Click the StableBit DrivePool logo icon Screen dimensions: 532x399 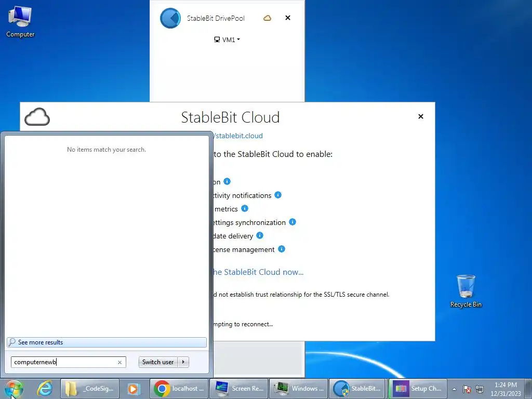pos(170,18)
